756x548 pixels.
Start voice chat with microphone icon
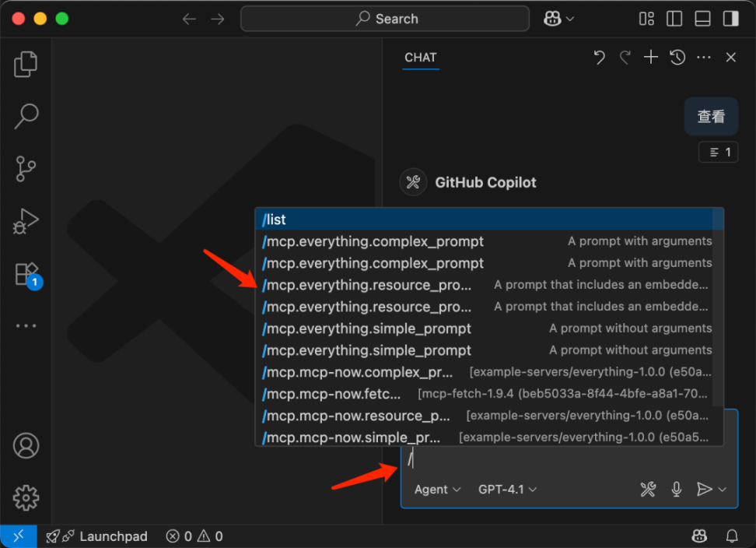(x=677, y=489)
